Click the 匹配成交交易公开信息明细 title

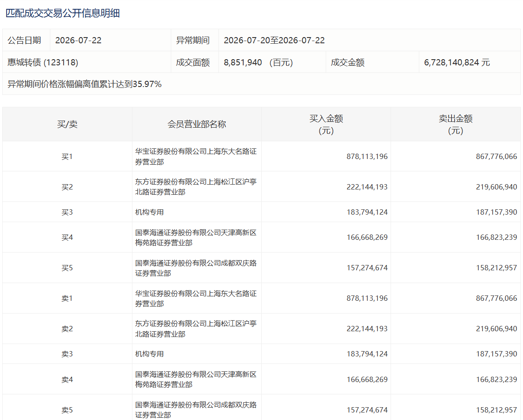tap(63, 13)
